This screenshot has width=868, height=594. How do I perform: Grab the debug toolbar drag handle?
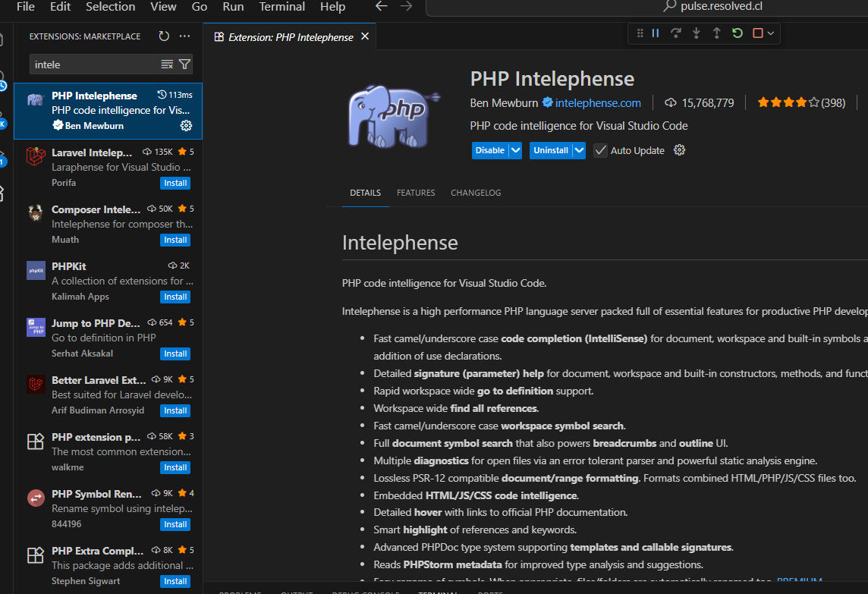(x=640, y=33)
